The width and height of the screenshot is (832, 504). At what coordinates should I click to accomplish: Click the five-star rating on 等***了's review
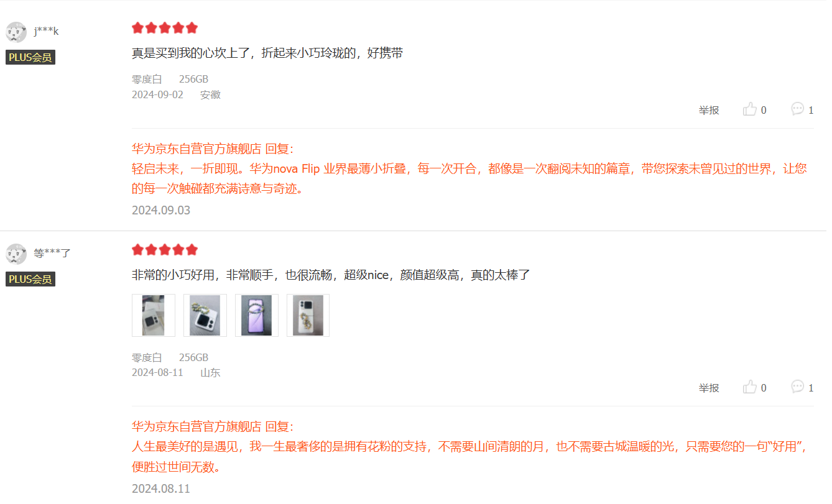[x=165, y=250]
